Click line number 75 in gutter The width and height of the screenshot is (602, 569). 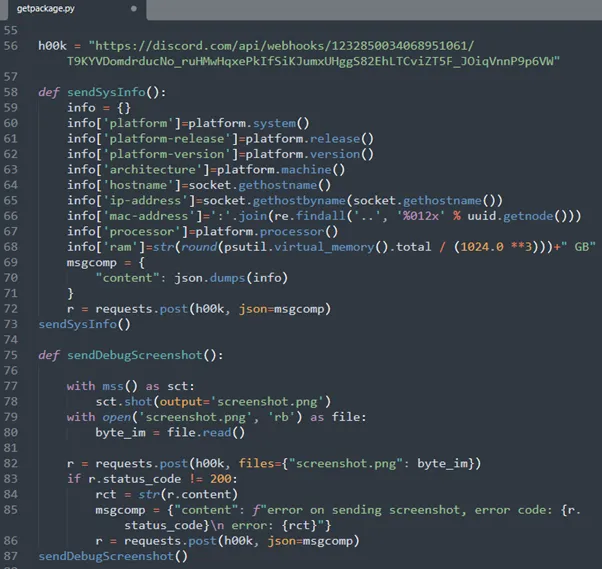11,355
